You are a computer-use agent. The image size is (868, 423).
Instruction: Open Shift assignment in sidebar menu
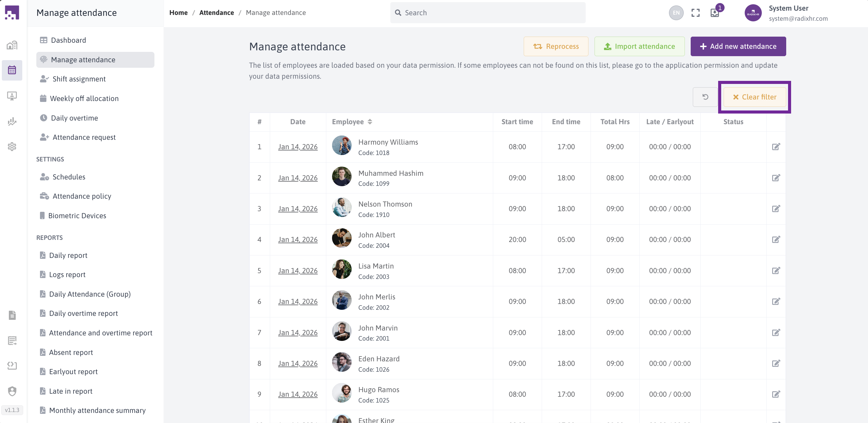(x=79, y=79)
